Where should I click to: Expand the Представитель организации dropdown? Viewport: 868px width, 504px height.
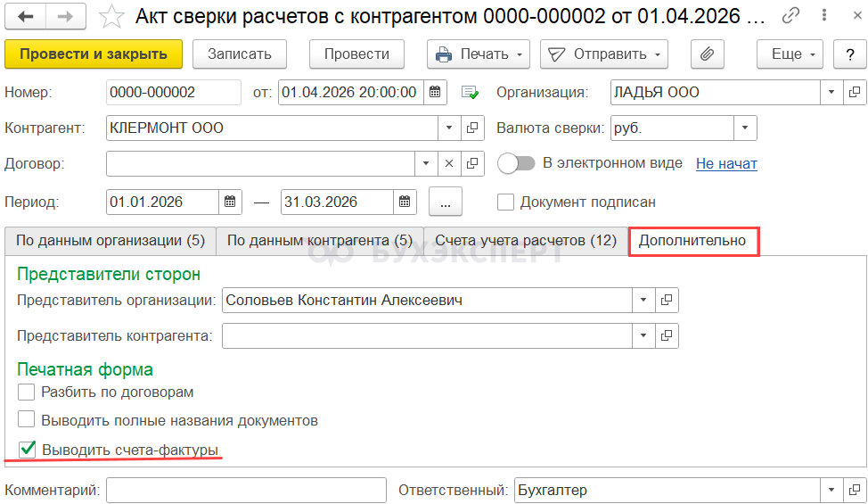[643, 301]
